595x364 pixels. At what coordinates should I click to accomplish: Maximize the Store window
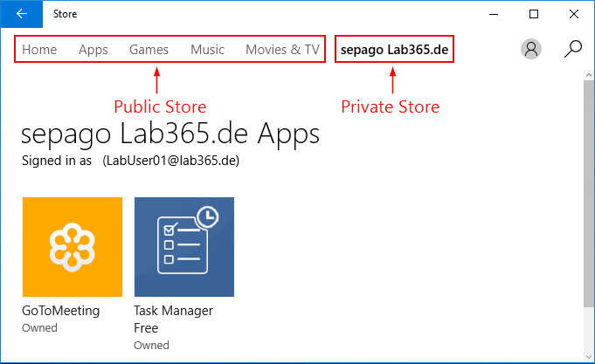pos(534,14)
